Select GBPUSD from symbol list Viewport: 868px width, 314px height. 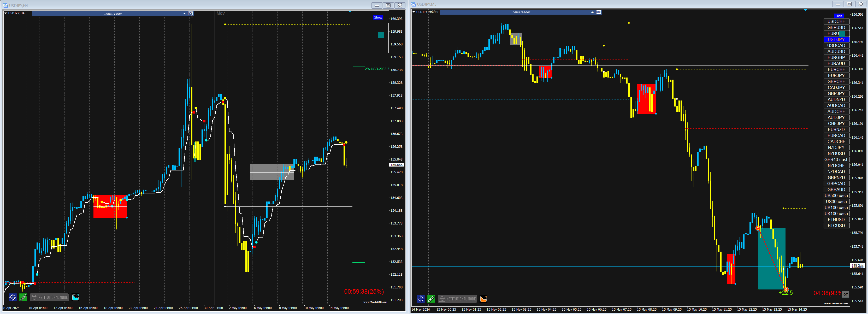coord(836,28)
